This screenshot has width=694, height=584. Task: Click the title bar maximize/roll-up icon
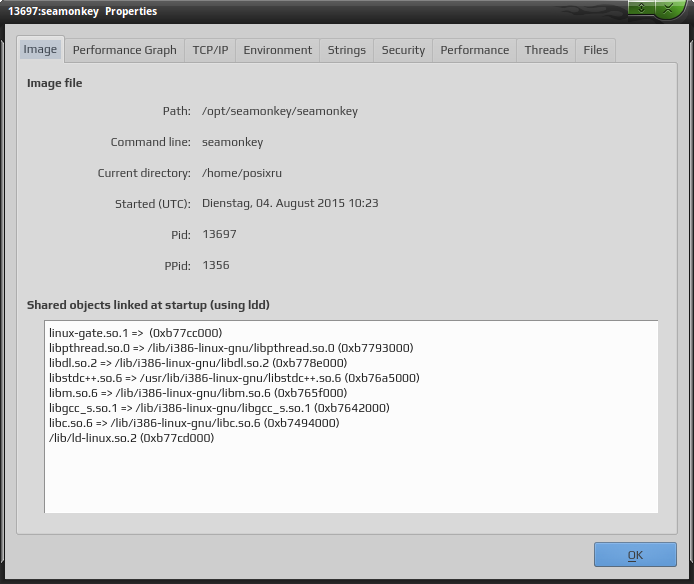(641, 8)
